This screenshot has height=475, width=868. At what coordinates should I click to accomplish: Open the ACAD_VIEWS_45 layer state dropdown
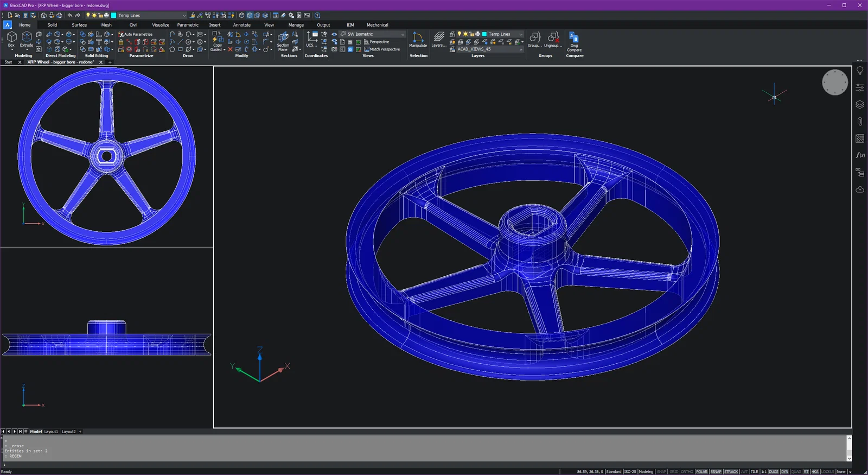[x=521, y=49]
